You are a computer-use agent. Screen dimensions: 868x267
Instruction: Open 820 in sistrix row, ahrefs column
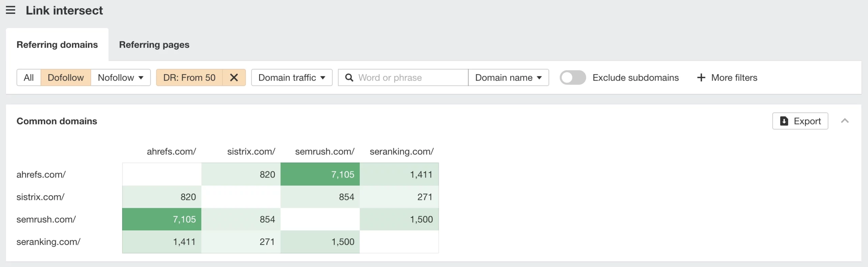point(162,197)
